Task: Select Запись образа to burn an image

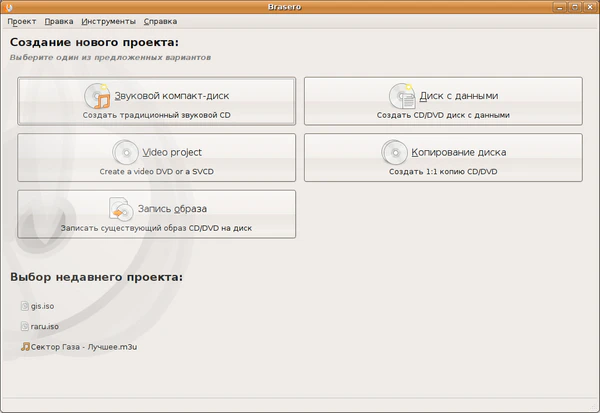Action: point(157,214)
